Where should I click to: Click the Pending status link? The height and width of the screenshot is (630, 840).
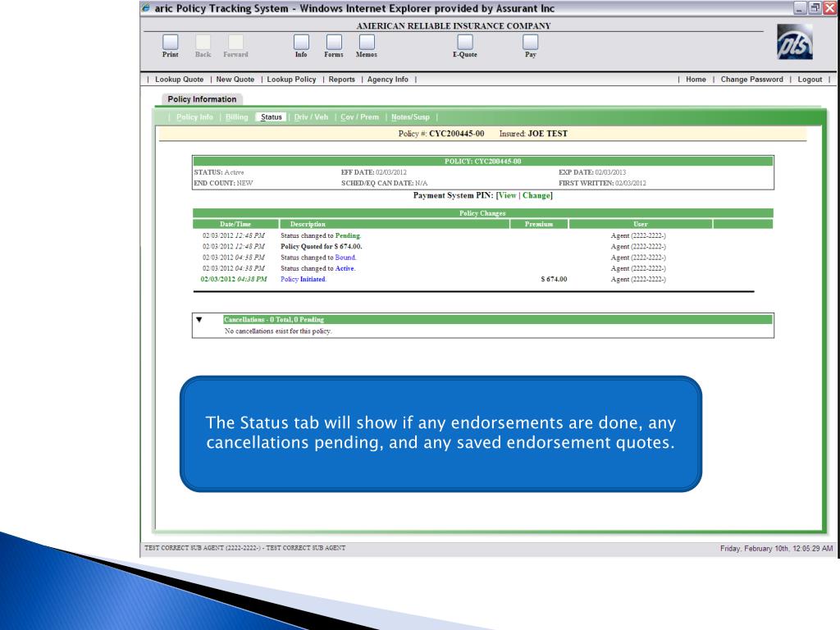348,235
